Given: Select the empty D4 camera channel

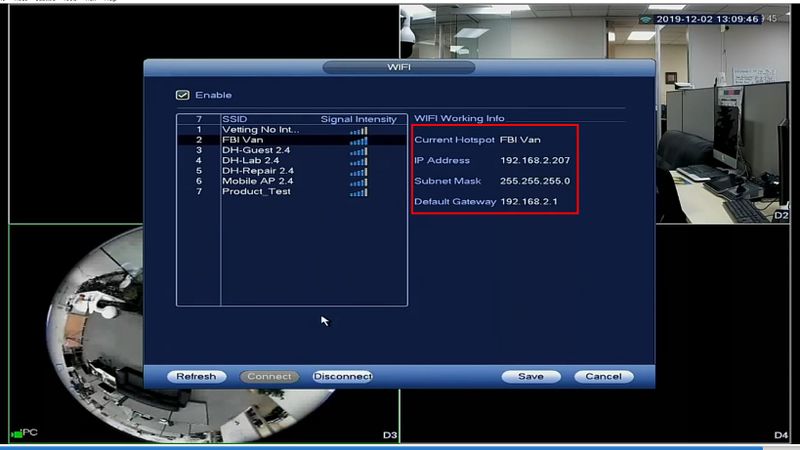Looking at the screenshot, I should (x=595, y=333).
